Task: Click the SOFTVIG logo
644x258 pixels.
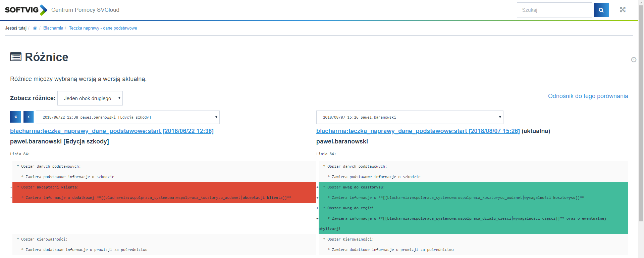Action: click(26, 10)
